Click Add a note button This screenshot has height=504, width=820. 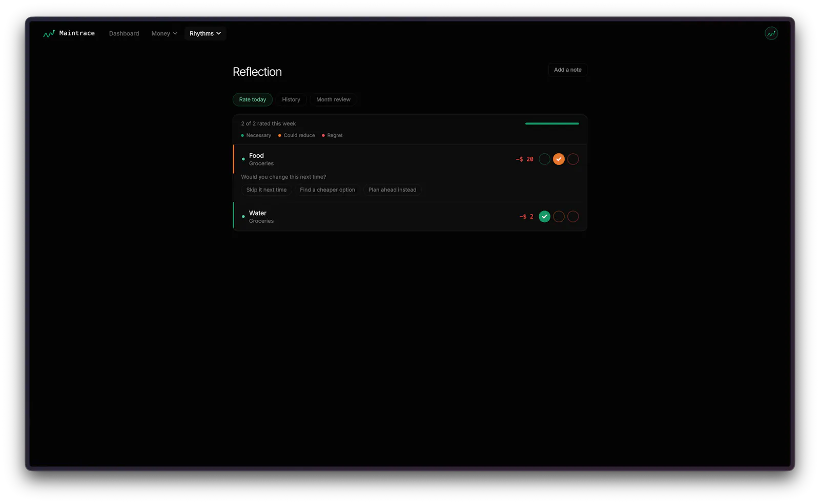pyautogui.click(x=567, y=70)
